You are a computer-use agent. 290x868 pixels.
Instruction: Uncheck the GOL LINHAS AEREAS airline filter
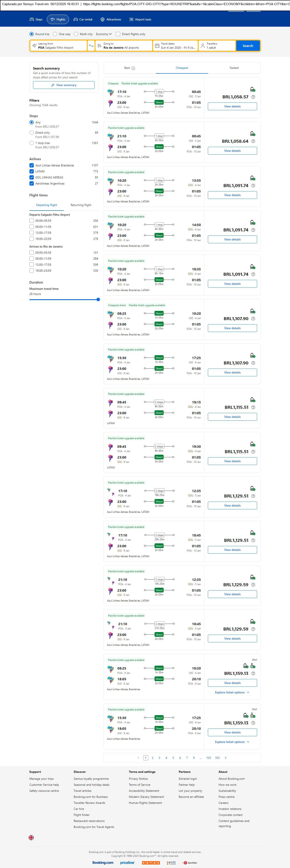[32, 178]
